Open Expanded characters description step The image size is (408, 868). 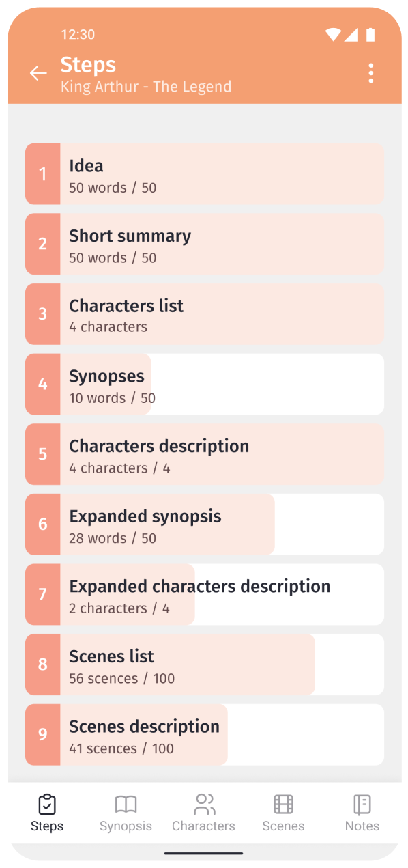point(205,595)
